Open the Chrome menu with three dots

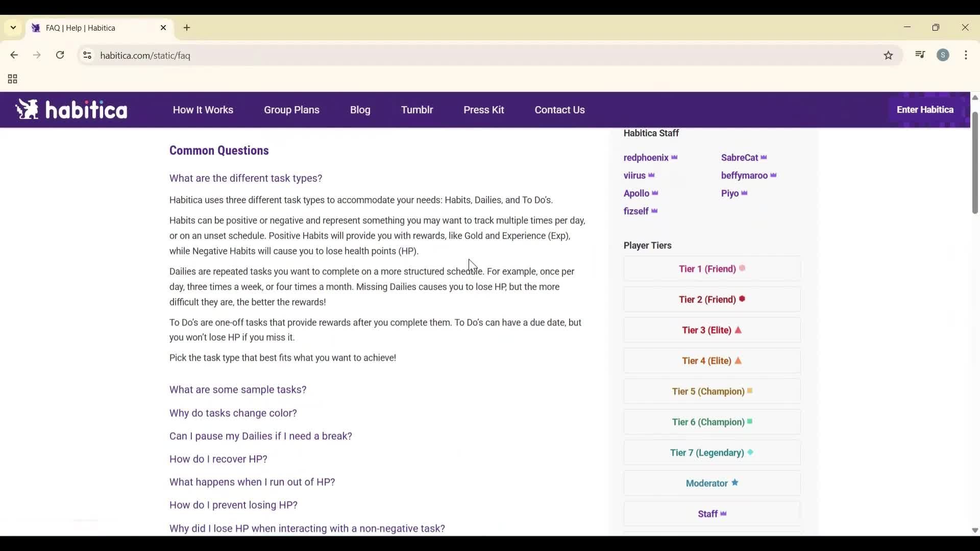point(967,55)
